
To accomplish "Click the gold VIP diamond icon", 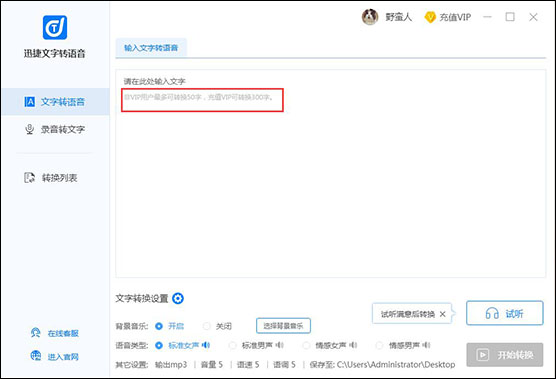I will click(x=430, y=17).
